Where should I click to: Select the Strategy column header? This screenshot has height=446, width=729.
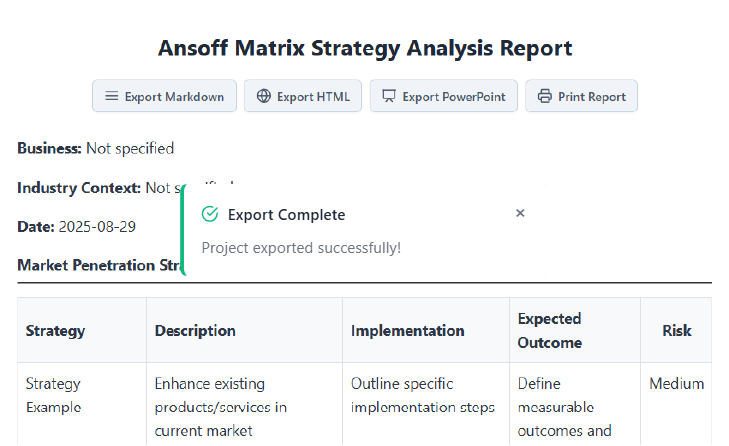click(x=56, y=330)
